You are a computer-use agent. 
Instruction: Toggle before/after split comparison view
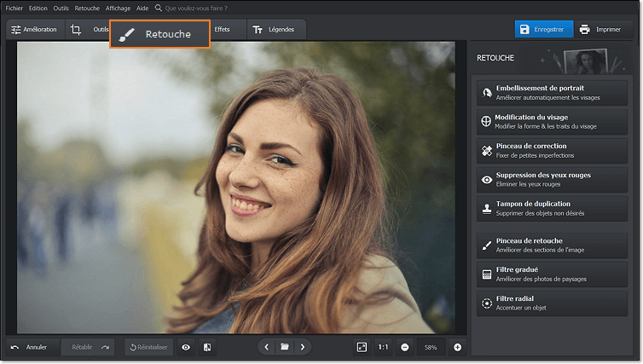pyautogui.click(x=207, y=347)
